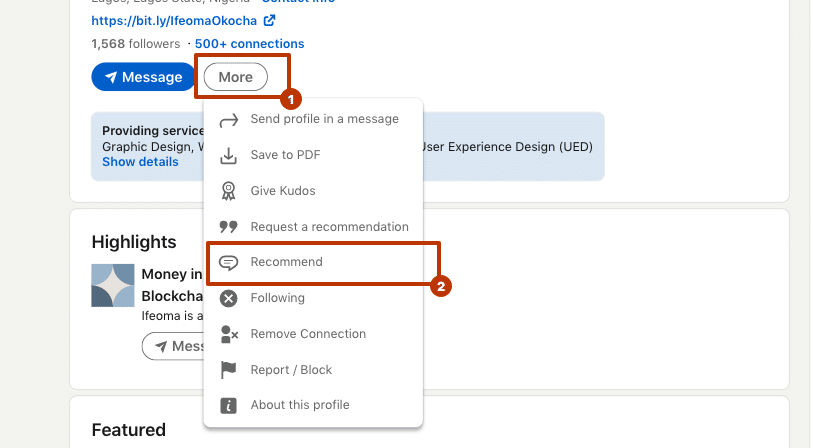Choose Remove Connection menu entry
813x448 pixels.
pos(313,334)
